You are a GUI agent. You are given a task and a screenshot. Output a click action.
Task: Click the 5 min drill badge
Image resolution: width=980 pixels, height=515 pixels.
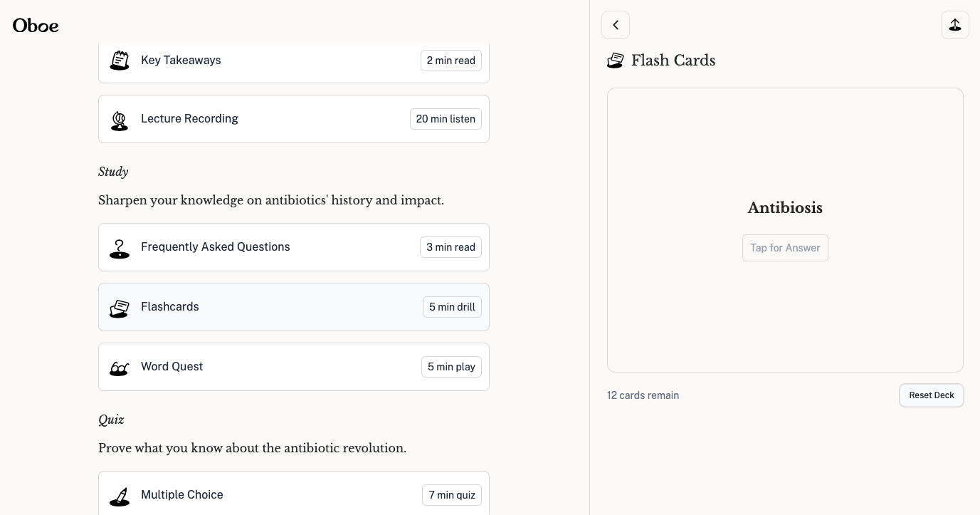[x=452, y=307]
